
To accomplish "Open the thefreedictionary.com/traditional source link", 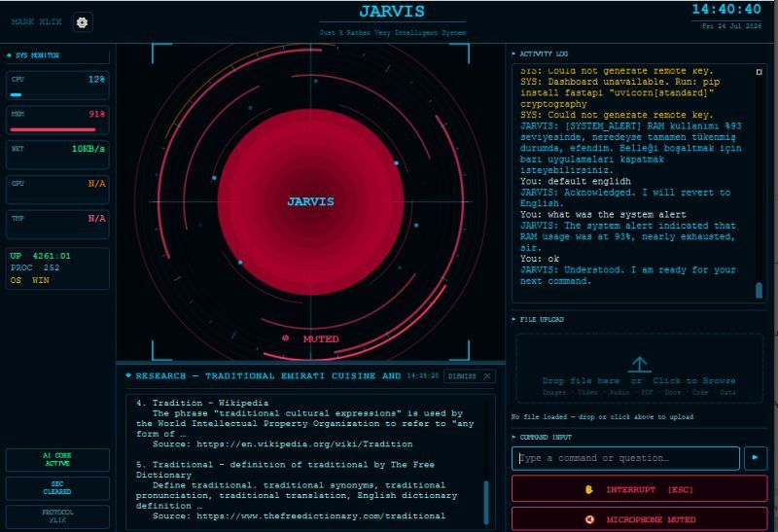I will tap(321, 516).
